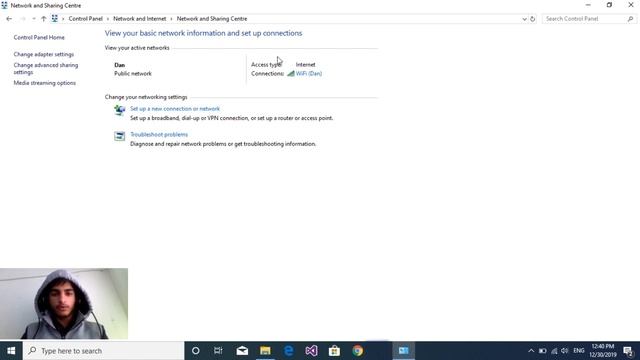Click the battery tray icon
The height and width of the screenshot is (360, 640).
coord(542,351)
